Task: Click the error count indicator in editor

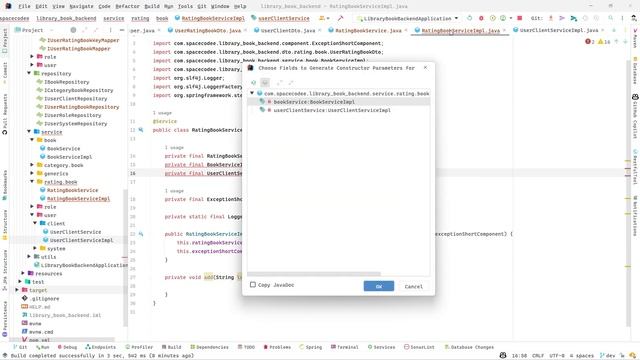Action: point(589,42)
